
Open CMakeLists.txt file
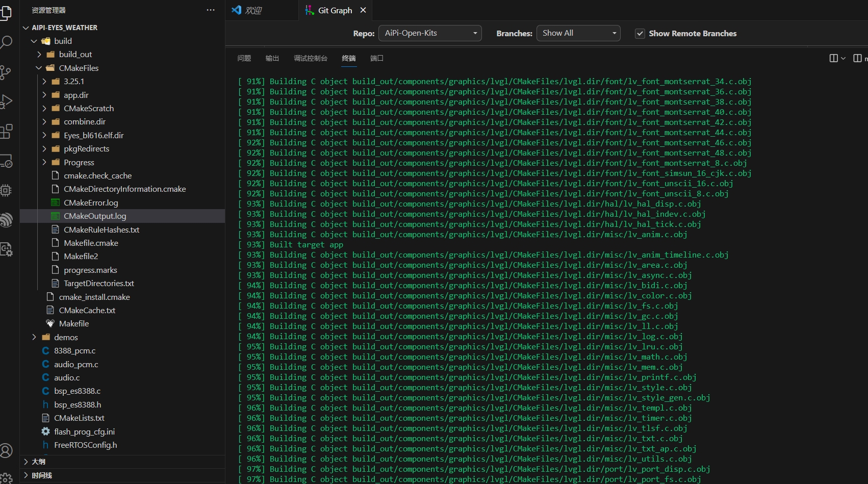[122, 418]
